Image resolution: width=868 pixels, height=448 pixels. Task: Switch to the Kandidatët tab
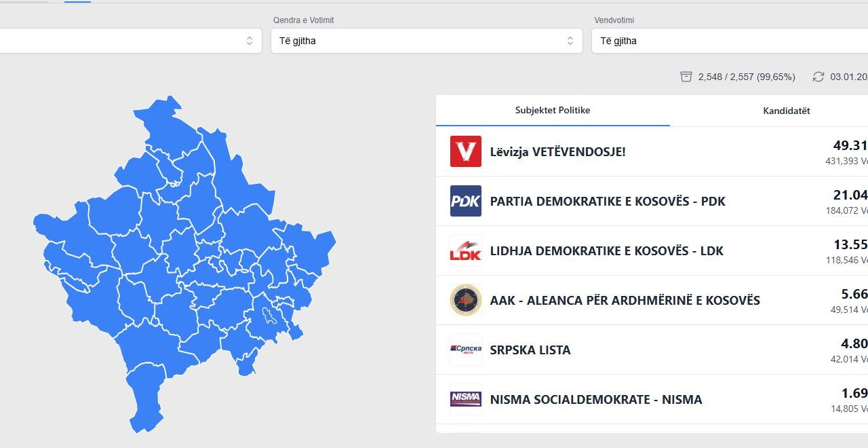point(787,111)
